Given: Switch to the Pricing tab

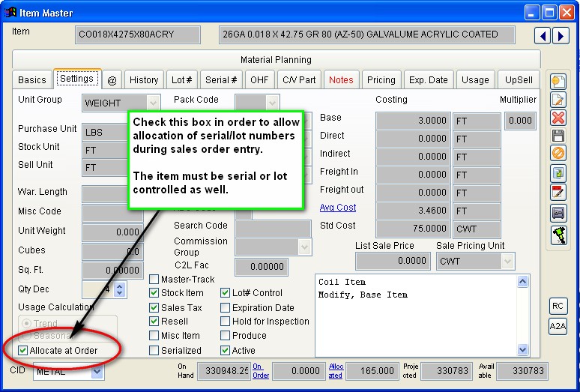Looking at the screenshot, I should pyautogui.click(x=381, y=79).
